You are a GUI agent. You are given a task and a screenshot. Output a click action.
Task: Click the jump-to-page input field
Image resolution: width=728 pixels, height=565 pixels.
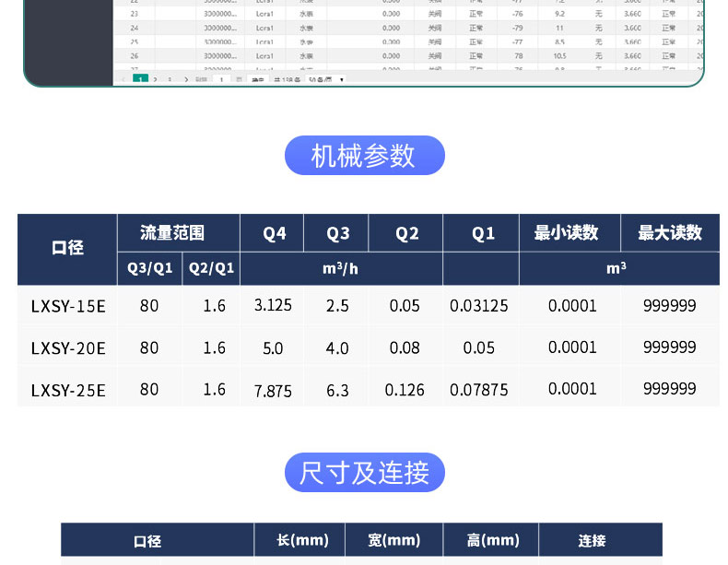pyautogui.click(x=221, y=80)
